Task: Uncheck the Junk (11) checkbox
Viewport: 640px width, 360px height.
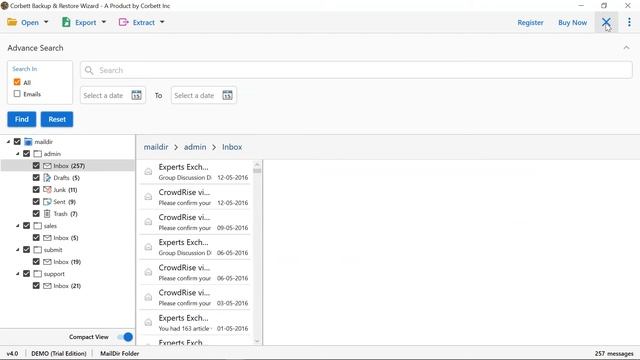Action: [x=36, y=190]
